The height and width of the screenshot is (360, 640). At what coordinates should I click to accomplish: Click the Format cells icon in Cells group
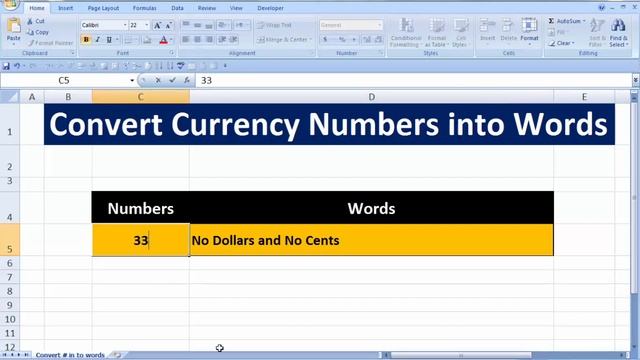coord(529,25)
